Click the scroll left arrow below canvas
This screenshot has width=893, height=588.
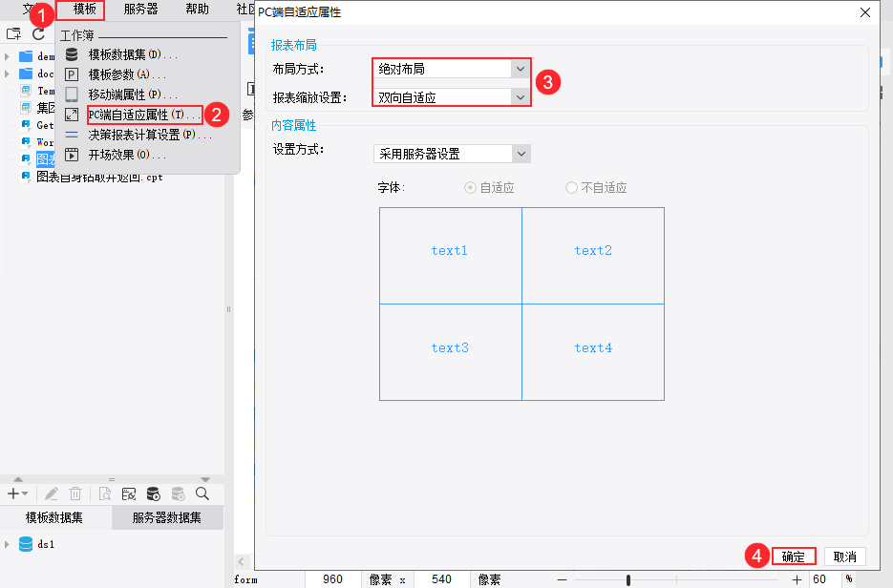point(241,562)
